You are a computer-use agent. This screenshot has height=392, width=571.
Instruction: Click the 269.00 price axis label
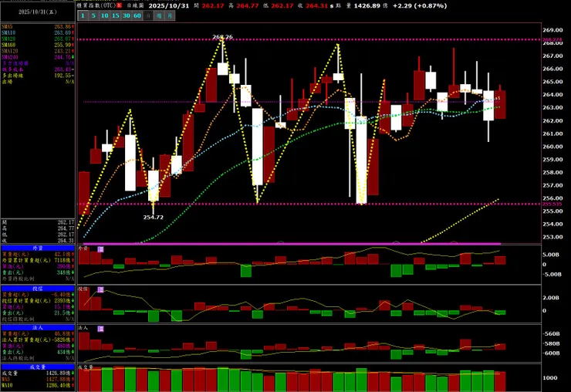pos(552,30)
